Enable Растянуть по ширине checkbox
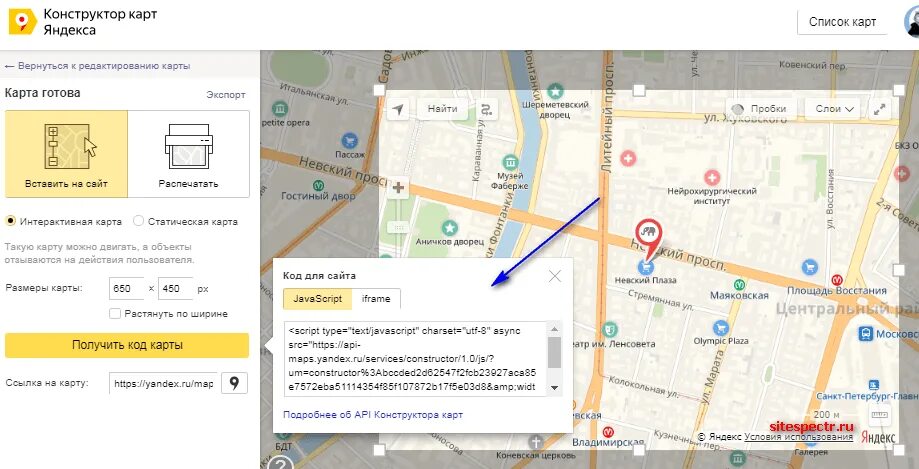919x469 pixels. (x=115, y=314)
